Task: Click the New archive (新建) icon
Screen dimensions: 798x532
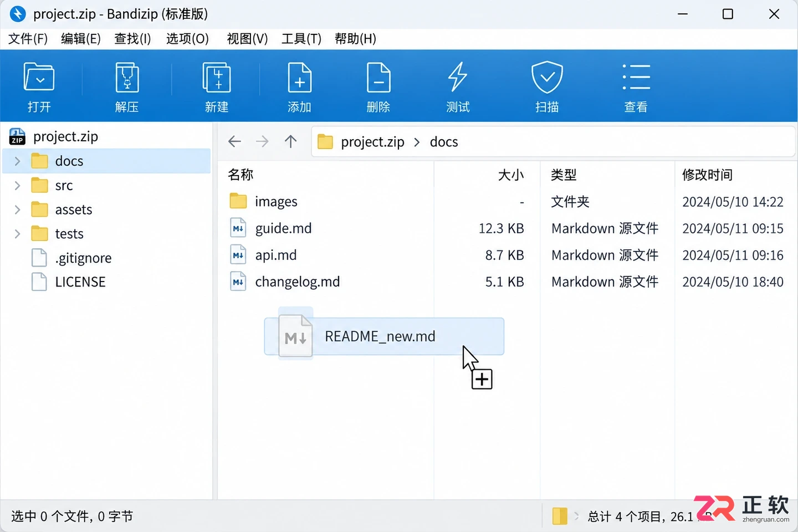Action: coord(217,77)
